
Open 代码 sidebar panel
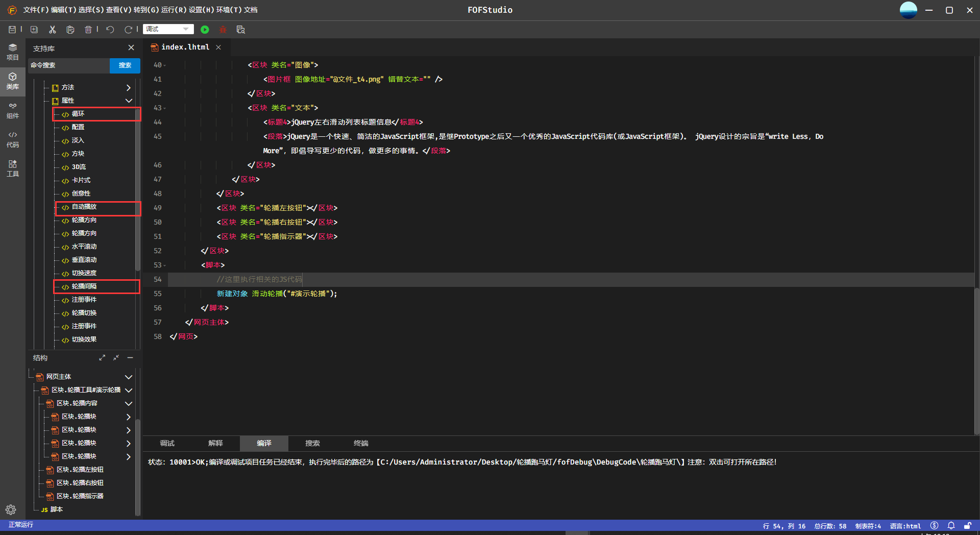[13, 139]
